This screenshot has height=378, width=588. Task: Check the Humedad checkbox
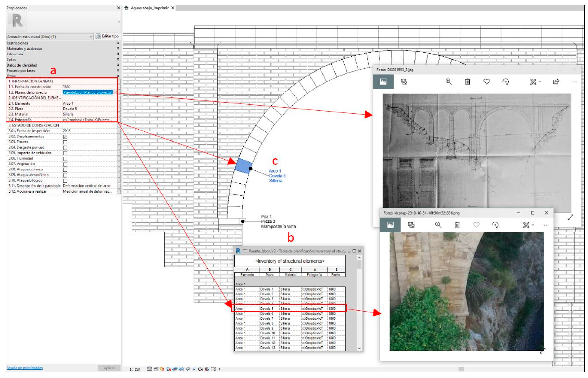(65, 159)
